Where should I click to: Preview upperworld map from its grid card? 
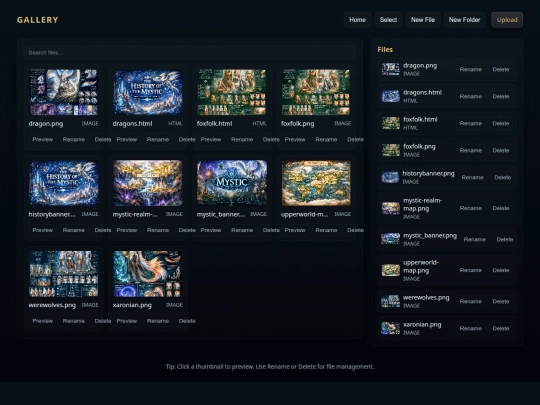[295, 230]
